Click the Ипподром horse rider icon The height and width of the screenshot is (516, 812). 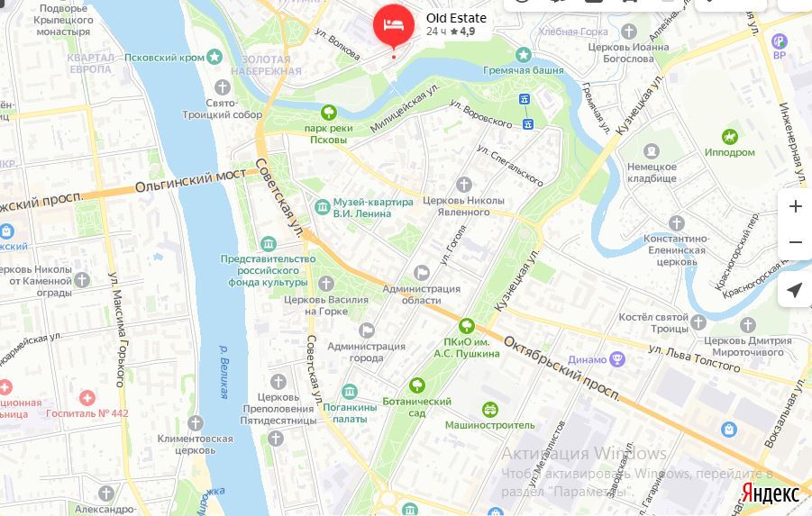pos(730,137)
